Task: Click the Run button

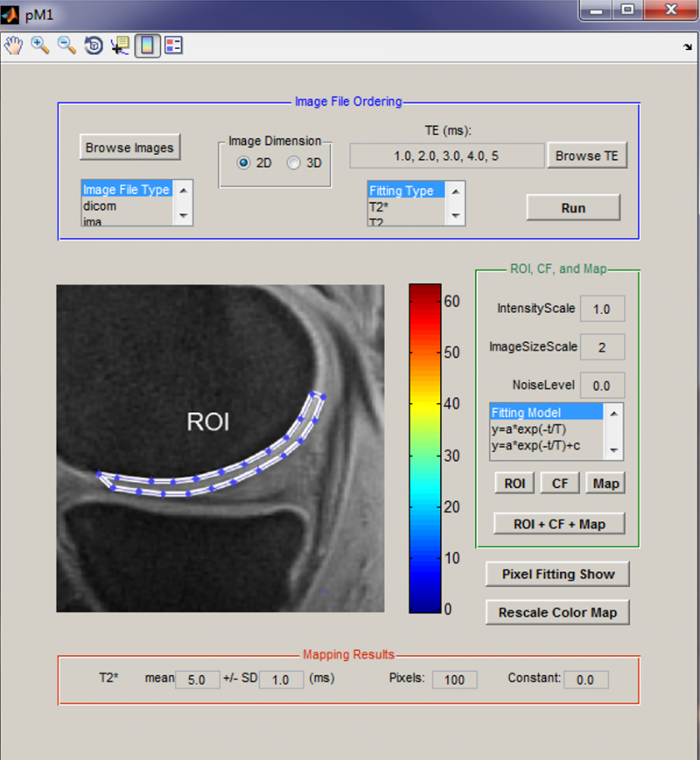Action: (x=573, y=208)
